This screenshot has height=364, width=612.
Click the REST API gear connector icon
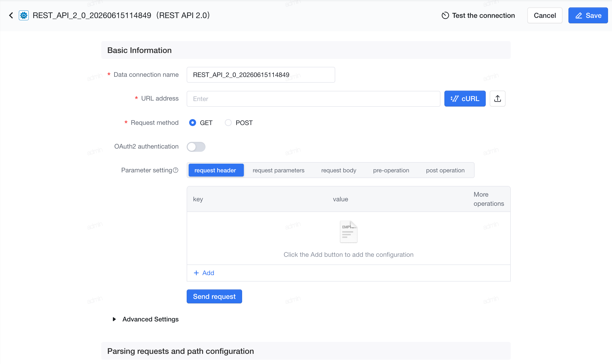pos(24,15)
